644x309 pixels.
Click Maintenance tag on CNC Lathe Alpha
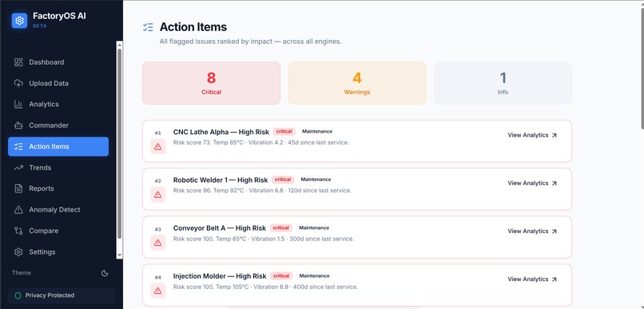click(x=317, y=132)
